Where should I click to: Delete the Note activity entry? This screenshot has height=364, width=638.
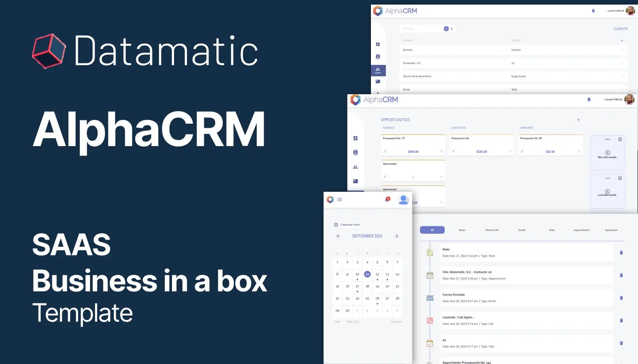point(621,252)
